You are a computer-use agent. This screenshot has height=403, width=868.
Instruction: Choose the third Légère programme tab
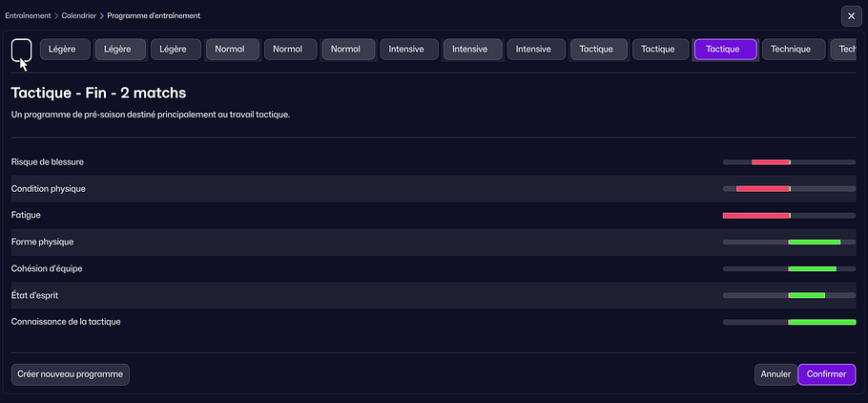(x=176, y=50)
